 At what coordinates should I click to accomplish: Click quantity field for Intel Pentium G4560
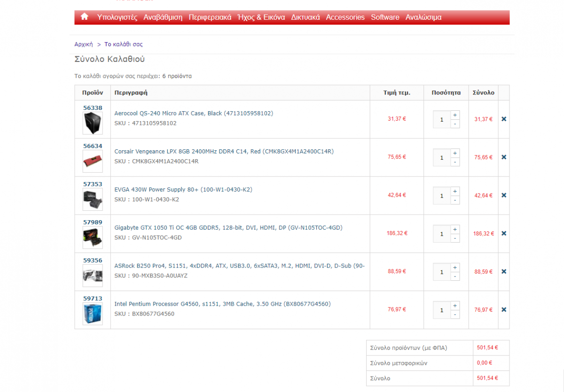(x=442, y=310)
